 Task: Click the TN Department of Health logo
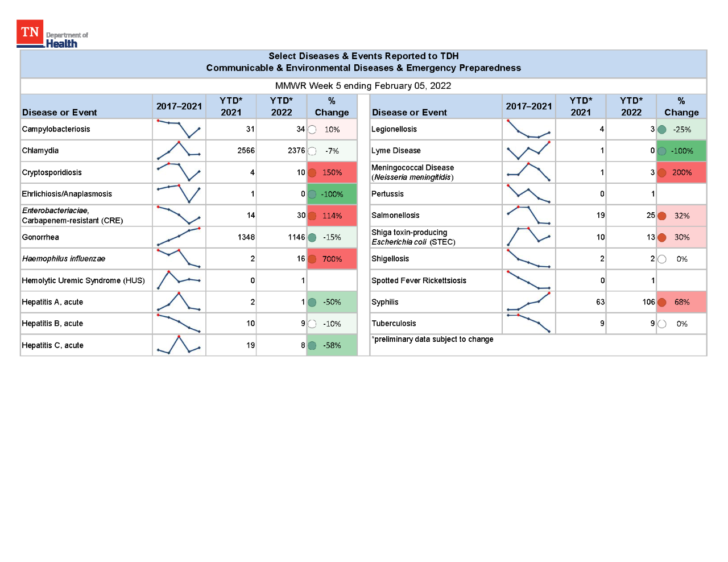pos(52,34)
